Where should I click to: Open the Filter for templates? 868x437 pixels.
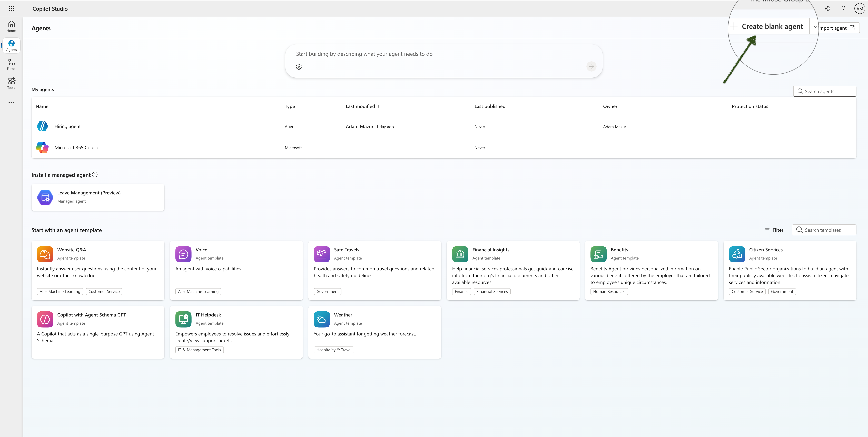774,230
